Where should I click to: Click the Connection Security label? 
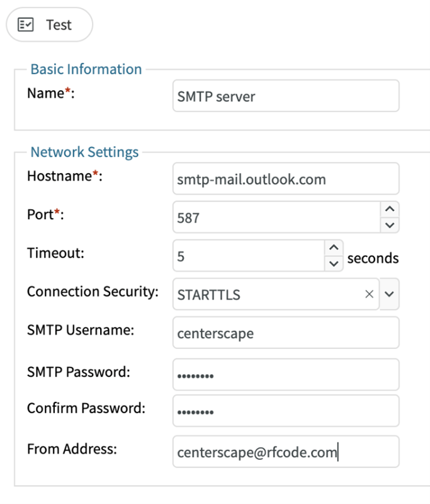(x=92, y=292)
